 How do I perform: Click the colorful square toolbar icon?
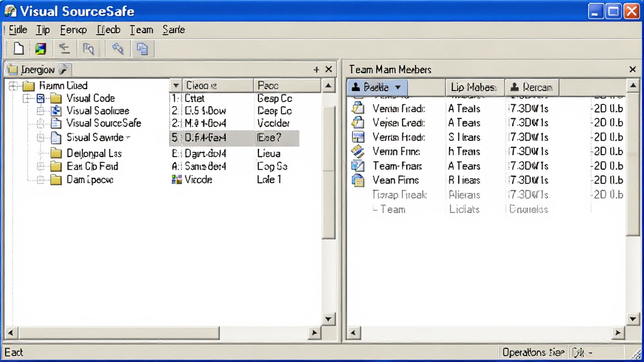pyautogui.click(x=41, y=49)
